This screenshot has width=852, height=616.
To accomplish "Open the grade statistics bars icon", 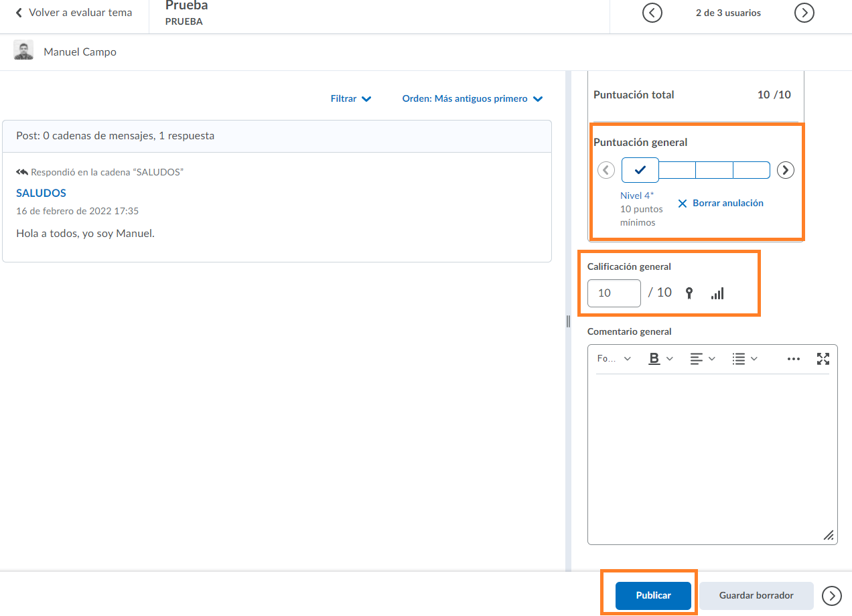I will (717, 293).
